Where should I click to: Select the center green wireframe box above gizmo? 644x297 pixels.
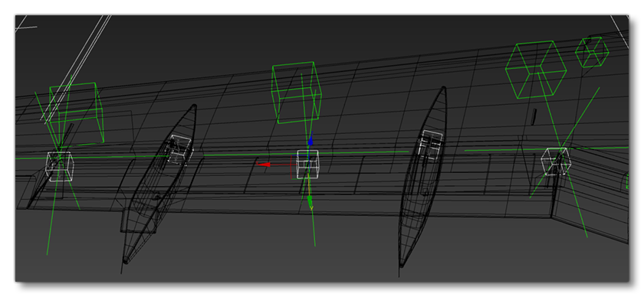[297, 93]
